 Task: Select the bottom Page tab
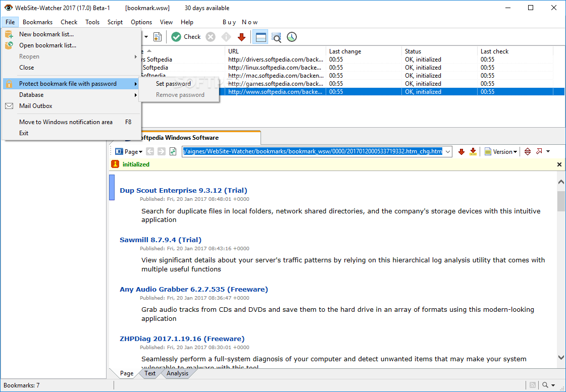point(127,373)
